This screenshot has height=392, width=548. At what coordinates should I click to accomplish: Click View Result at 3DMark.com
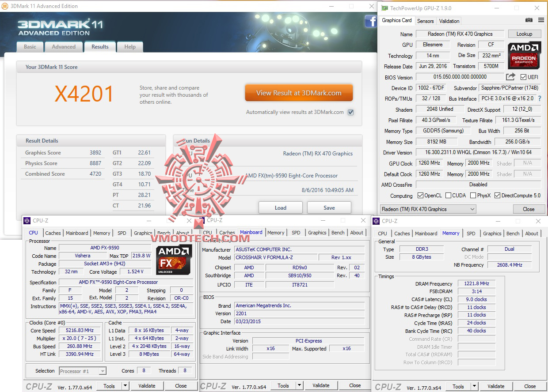(x=299, y=93)
